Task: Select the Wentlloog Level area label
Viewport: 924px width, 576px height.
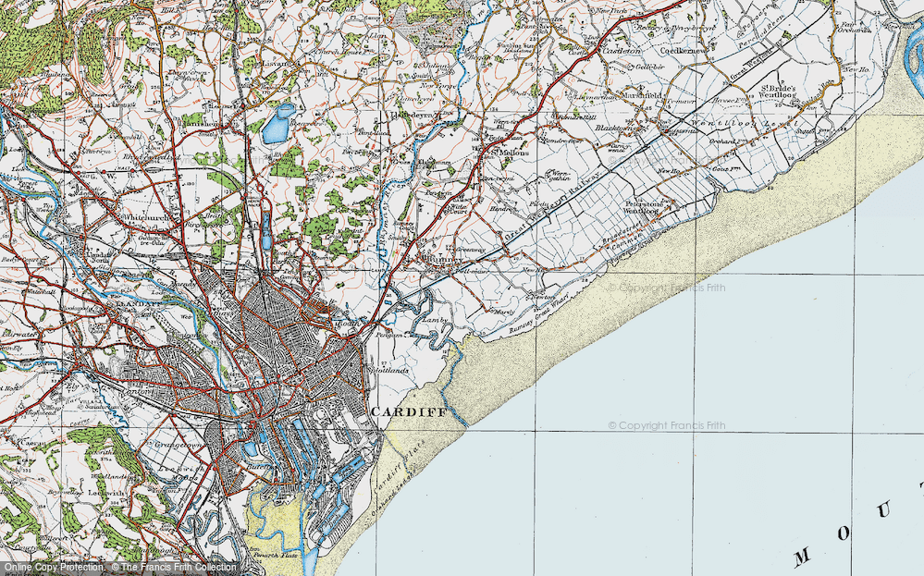Action: [745, 123]
